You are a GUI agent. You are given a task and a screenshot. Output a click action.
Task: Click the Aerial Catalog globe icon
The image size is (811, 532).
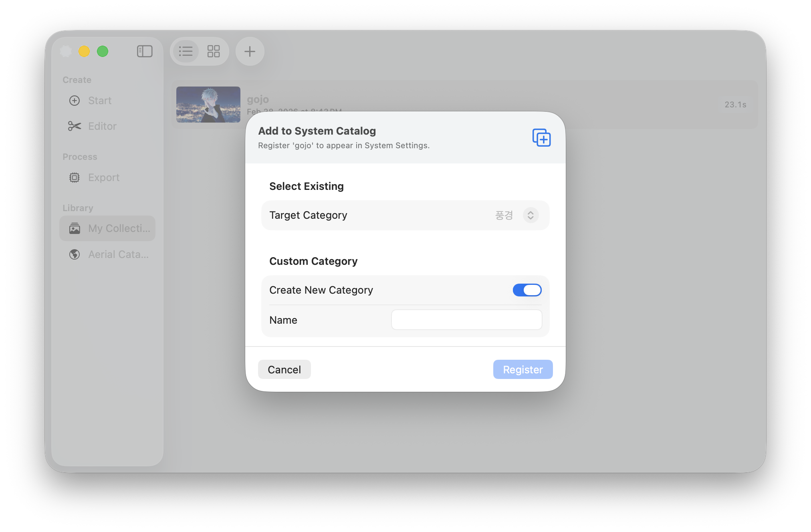pyautogui.click(x=75, y=254)
